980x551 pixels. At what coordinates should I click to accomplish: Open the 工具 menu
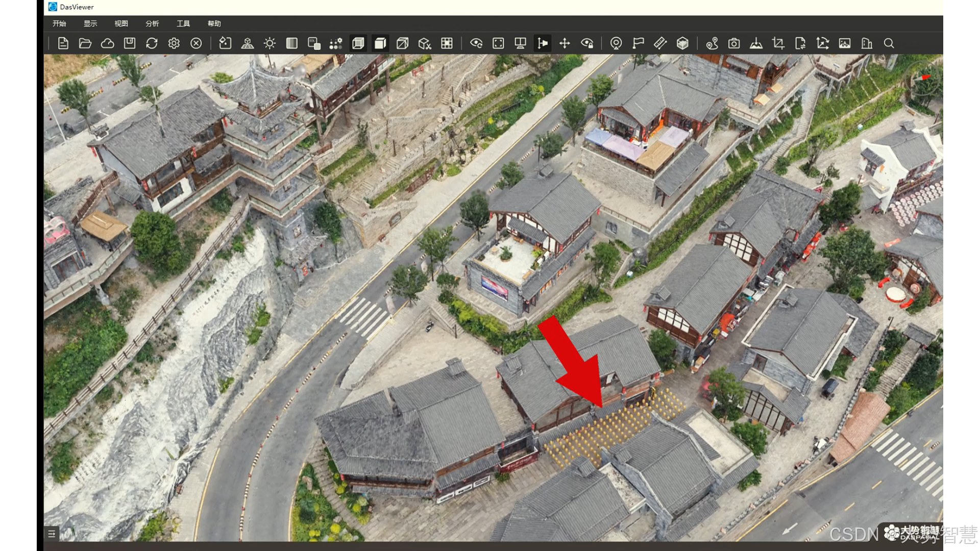[183, 23]
